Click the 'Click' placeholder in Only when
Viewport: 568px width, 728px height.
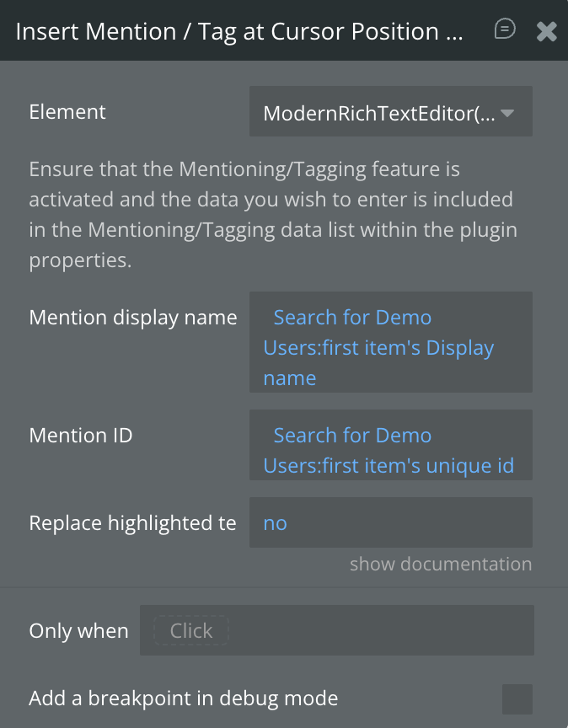coord(191,631)
